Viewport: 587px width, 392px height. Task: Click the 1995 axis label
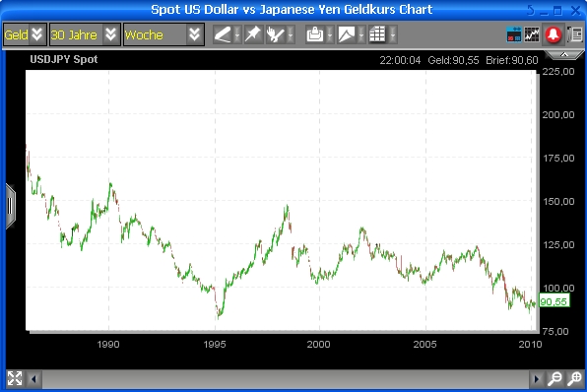[215, 344]
